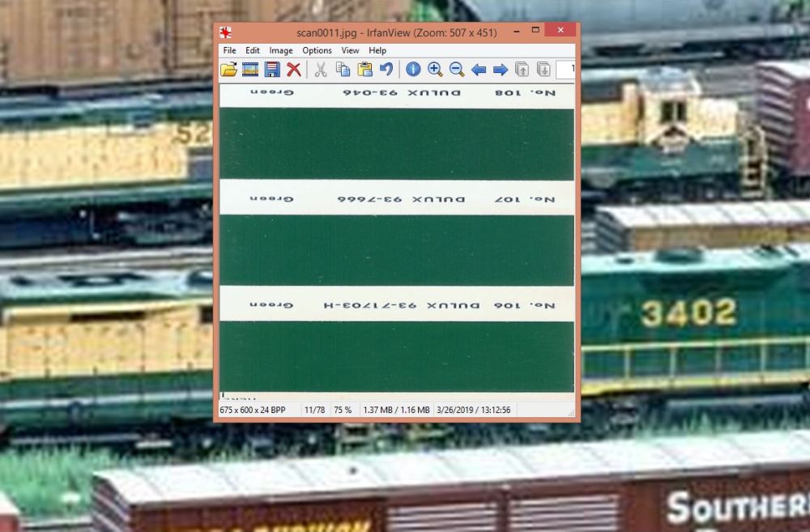Click the Paste clipboard icon
The height and width of the screenshot is (532, 810).
pyautogui.click(x=364, y=69)
